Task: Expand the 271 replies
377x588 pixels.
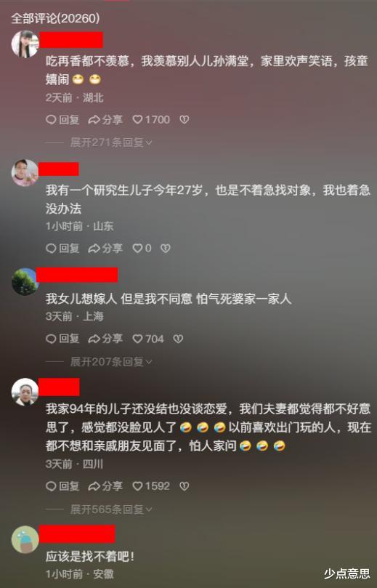Action: (x=111, y=142)
